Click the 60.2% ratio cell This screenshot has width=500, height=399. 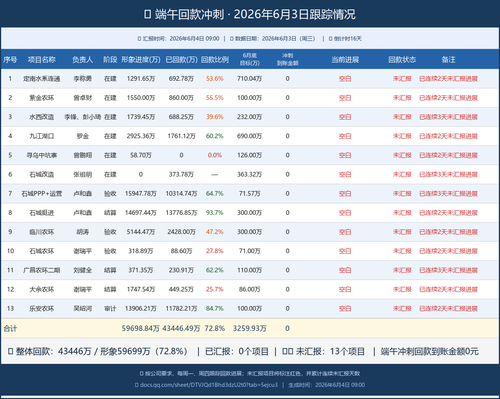(215, 136)
